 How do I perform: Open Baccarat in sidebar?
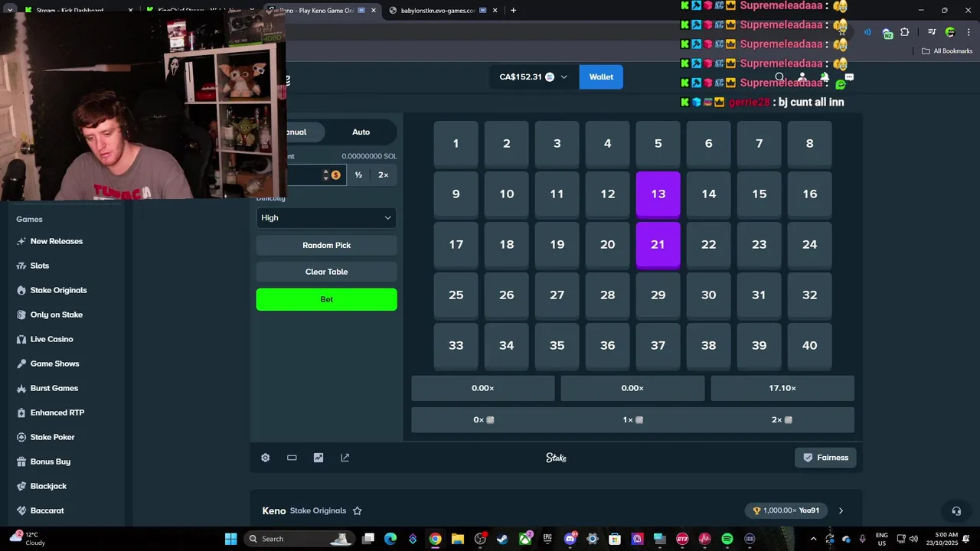click(41, 510)
